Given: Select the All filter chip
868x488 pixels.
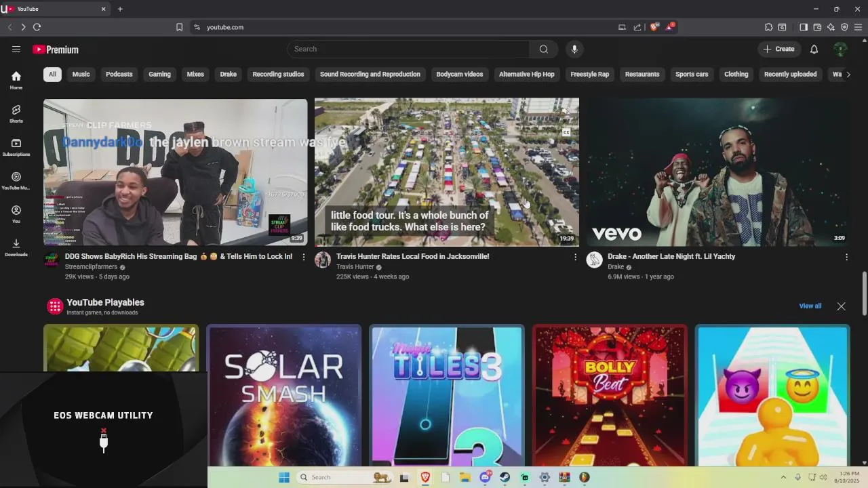Looking at the screenshot, I should pos(52,74).
